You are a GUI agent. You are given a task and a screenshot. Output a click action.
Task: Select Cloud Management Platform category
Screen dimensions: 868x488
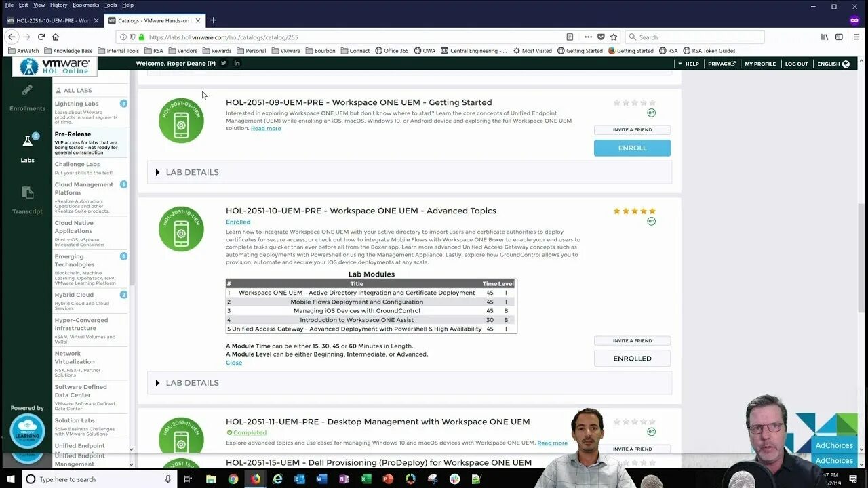(91, 197)
